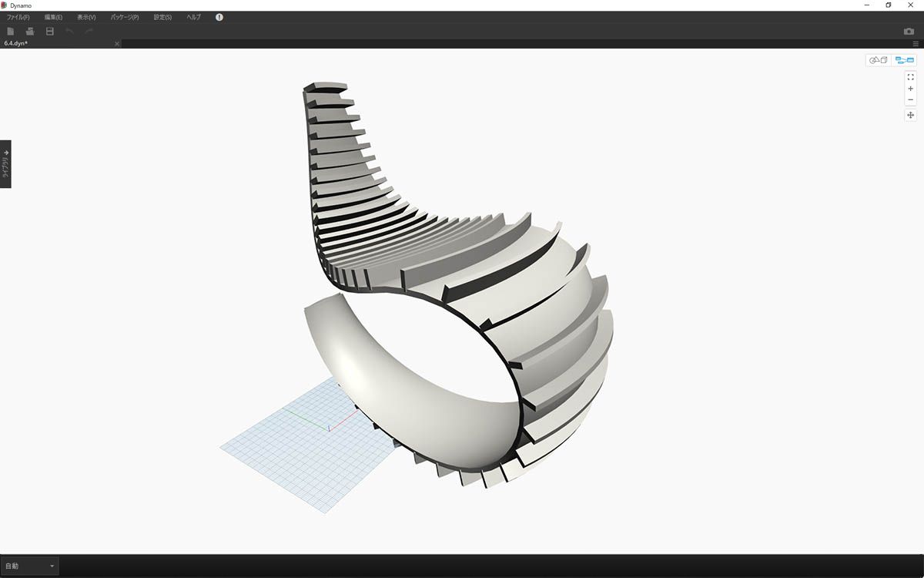Click the Save icon in toolbar
The width and height of the screenshot is (924, 578).
point(50,31)
